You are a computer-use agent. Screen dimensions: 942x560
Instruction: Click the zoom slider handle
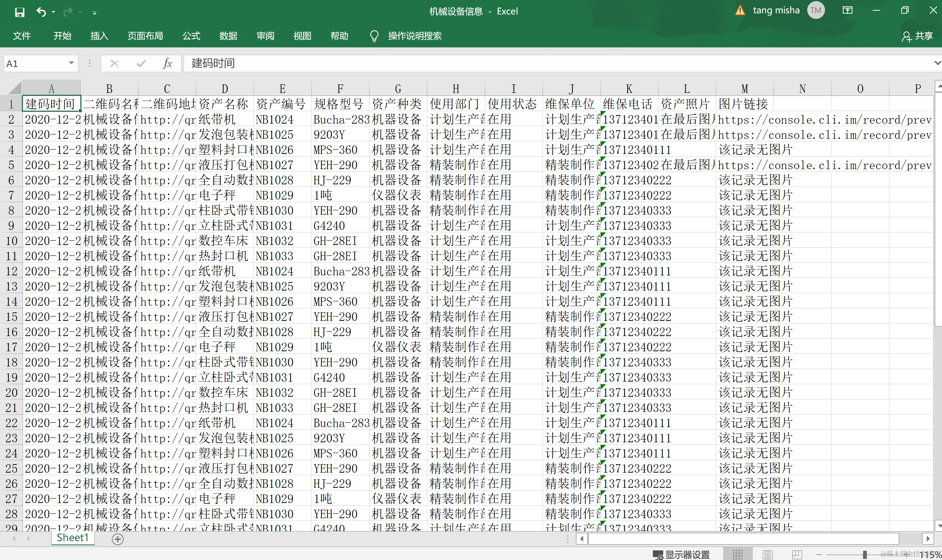(x=864, y=554)
